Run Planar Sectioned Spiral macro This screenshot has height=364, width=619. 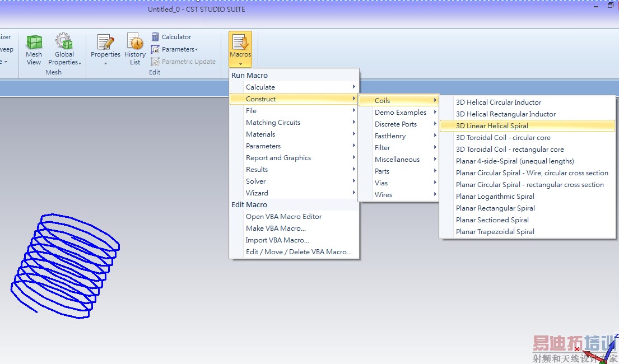[528, 220]
